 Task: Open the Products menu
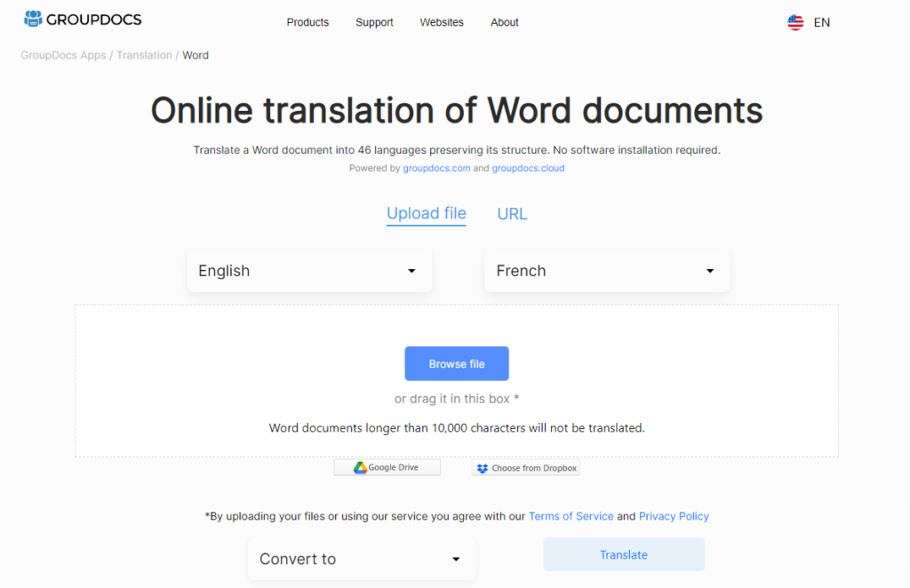coord(307,22)
